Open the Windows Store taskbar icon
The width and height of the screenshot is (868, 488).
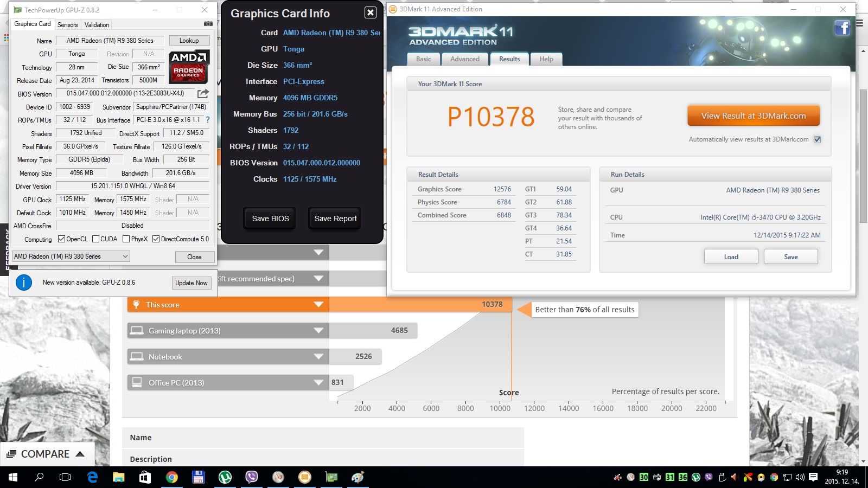coord(145,477)
